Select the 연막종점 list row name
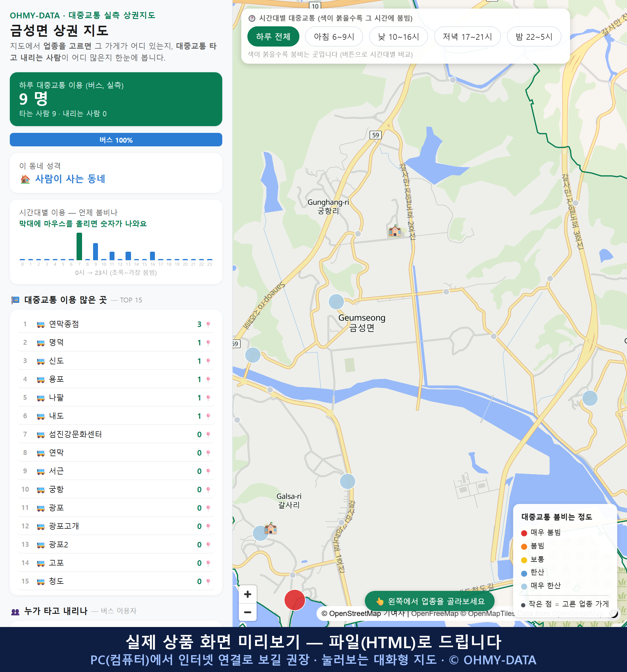The image size is (627, 672). pyautogui.click(x=64, y=324)
